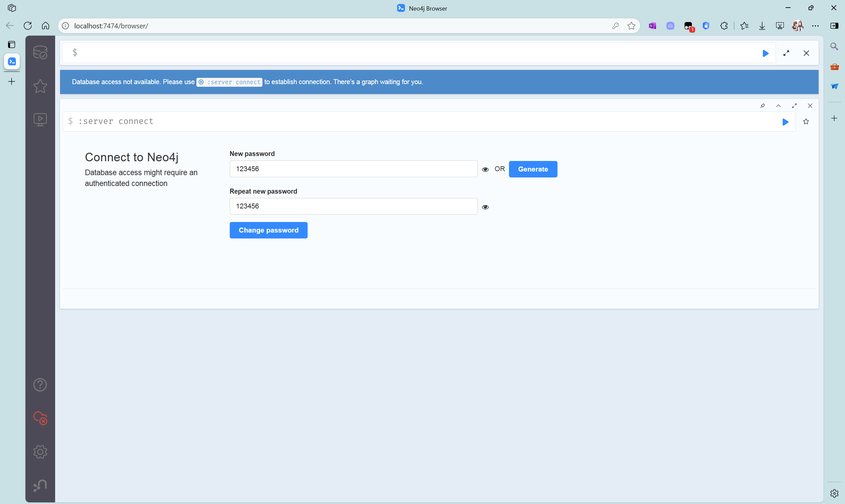
Task: Open the blue paper plane sidebar icon
Action: (834, 86)
